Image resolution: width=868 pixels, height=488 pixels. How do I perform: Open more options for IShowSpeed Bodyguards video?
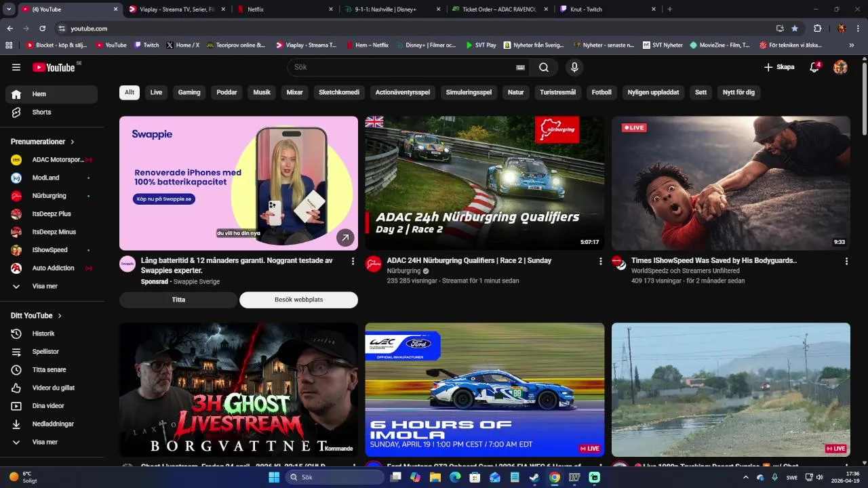pyautogui.click(x=846, y=261)
